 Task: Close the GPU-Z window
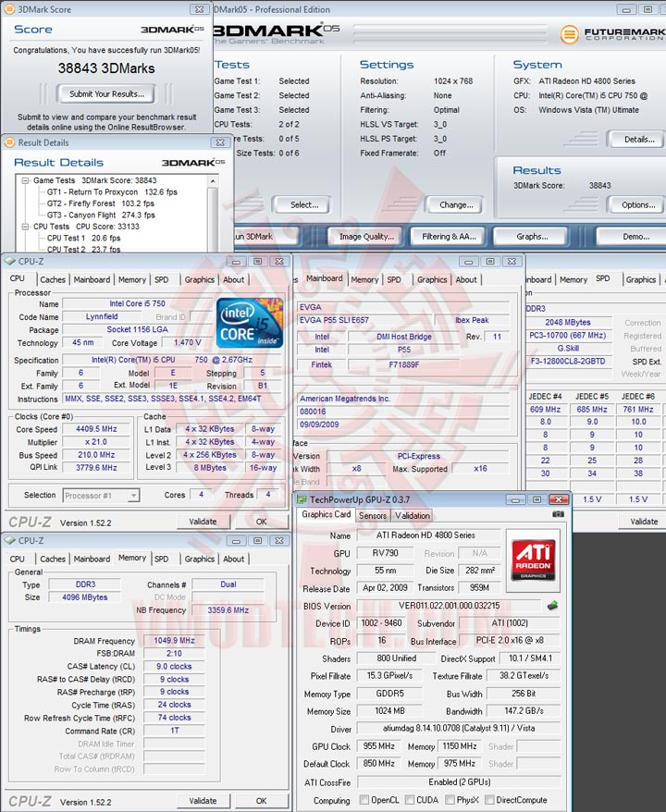click(x=559, y=499)
